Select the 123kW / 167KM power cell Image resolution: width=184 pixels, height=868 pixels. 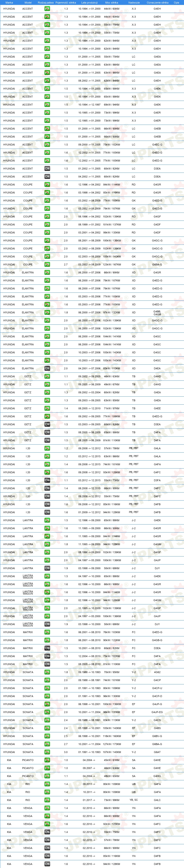pyautogui.click(x=112, y=264)
